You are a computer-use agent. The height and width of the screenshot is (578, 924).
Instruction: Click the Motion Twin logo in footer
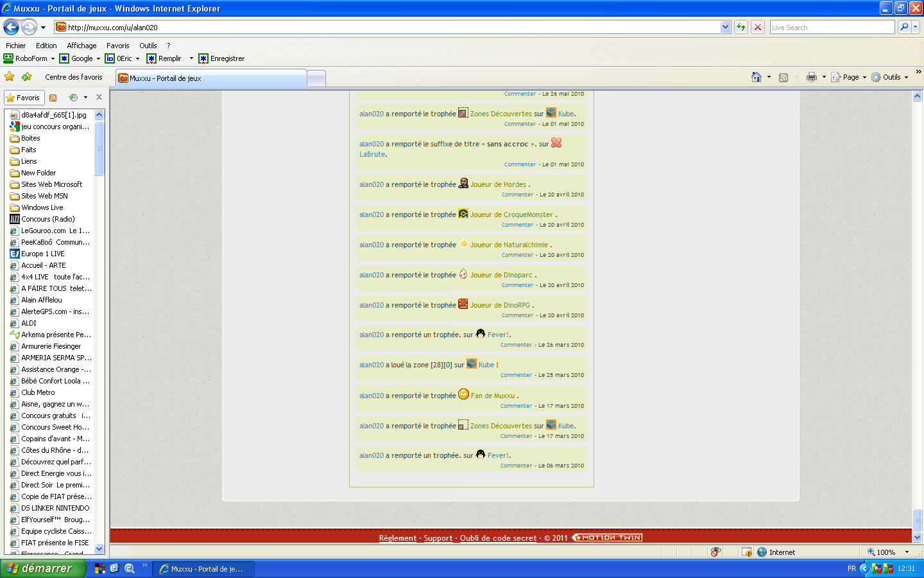click(608, 538)
